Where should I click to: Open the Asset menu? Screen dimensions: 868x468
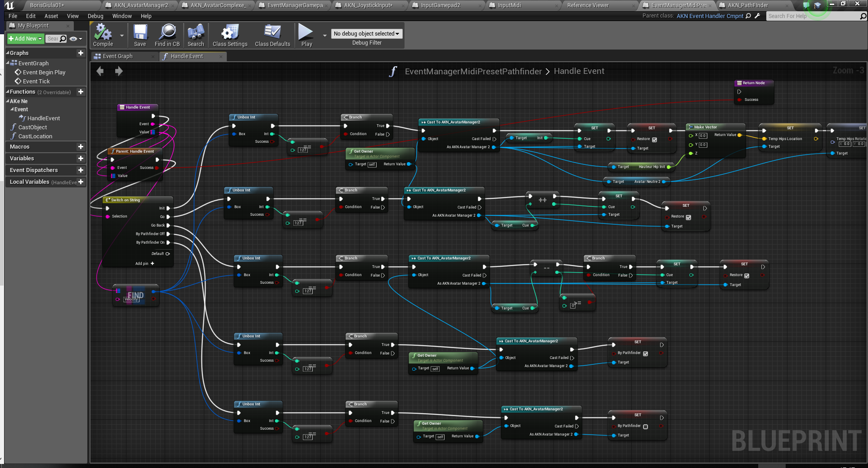(x=51, y=16)
